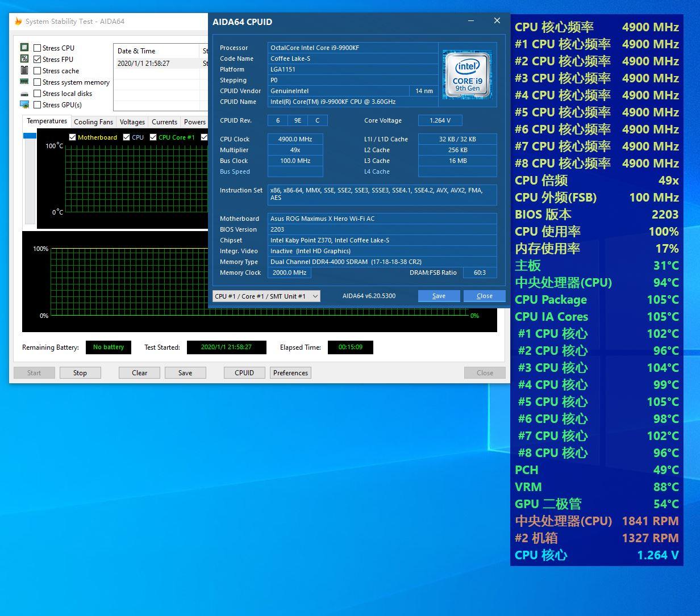Select the Temperatures tab
This screenshot has height=616, width=700.
coord(47,121)
